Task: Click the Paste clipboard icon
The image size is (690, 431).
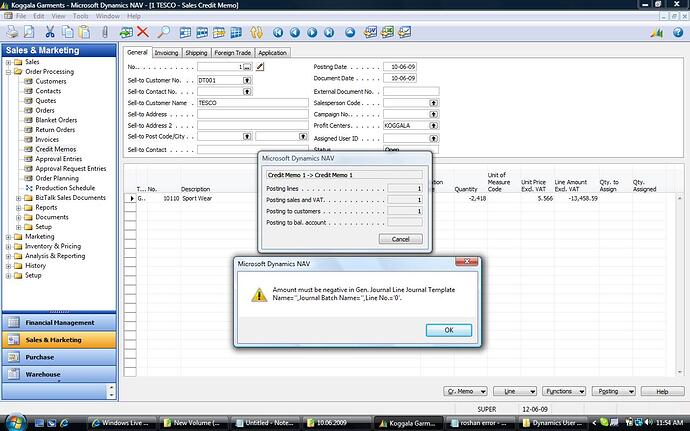Action: coord(84,32)
